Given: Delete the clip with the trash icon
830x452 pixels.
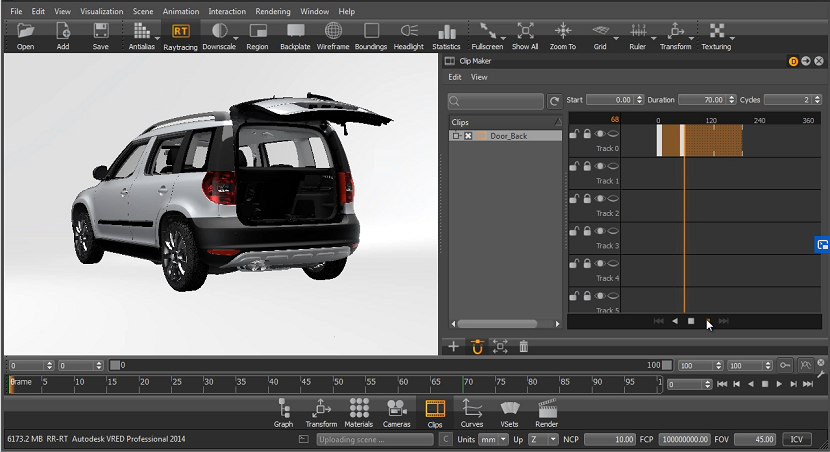Looking at the screenshot, I should (523, 347).
